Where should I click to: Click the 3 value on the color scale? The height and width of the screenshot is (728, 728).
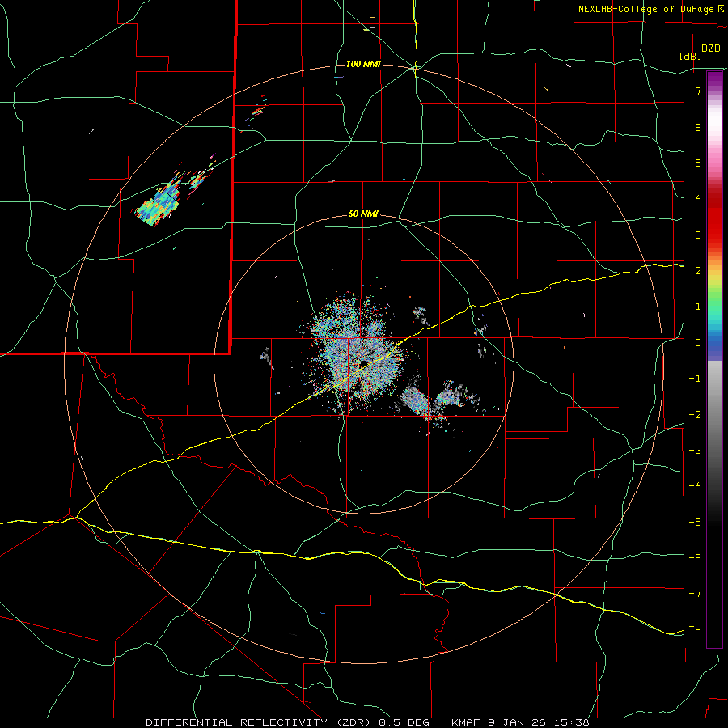[x=698, y=235]
